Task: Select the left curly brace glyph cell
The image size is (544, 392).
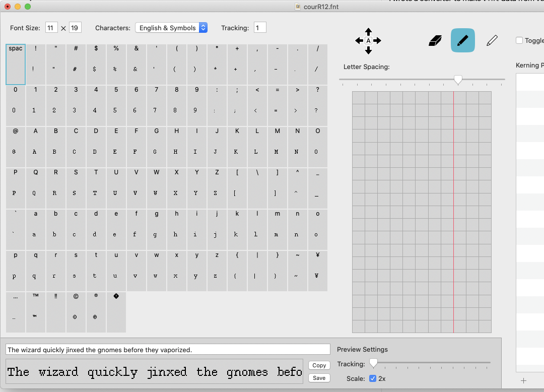Action: [x=237, y=271]
